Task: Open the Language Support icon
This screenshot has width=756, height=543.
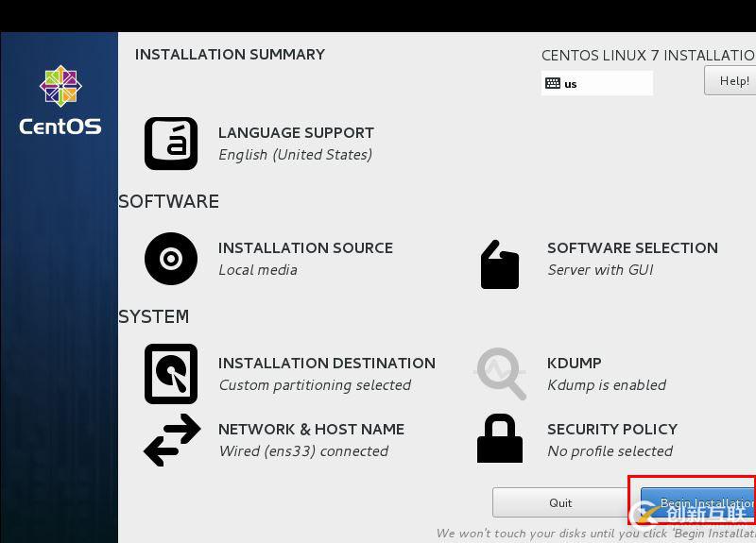Action: 171,144
